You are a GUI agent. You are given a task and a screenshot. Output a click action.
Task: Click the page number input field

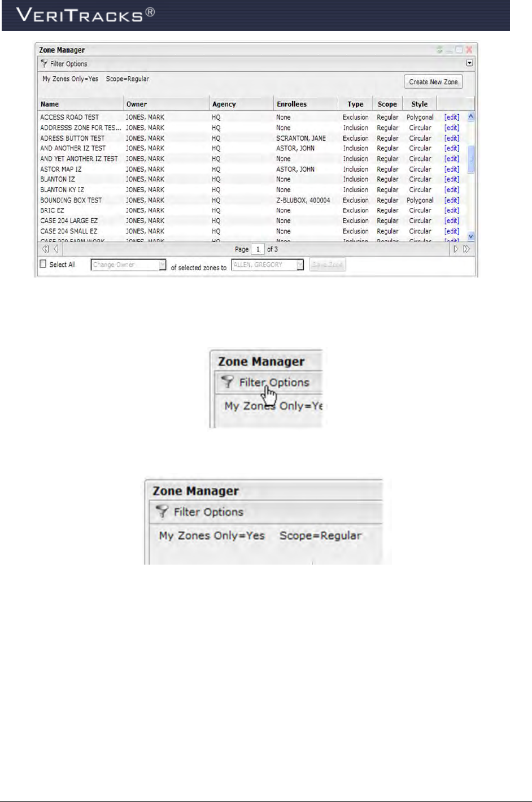[x=258, y=249]
